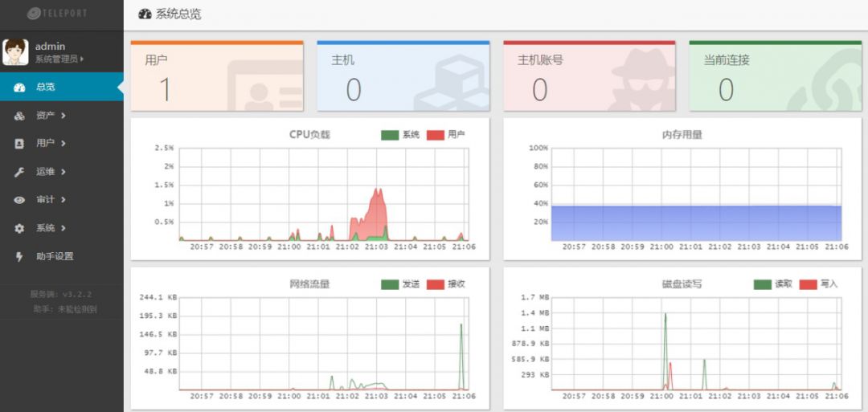Expand the chevron beside 审计

63,200
